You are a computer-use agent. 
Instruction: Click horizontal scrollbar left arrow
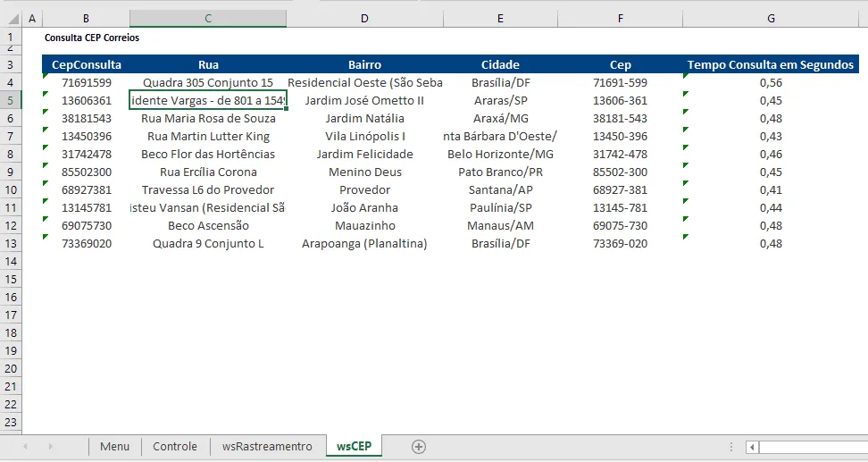(752, 447)
